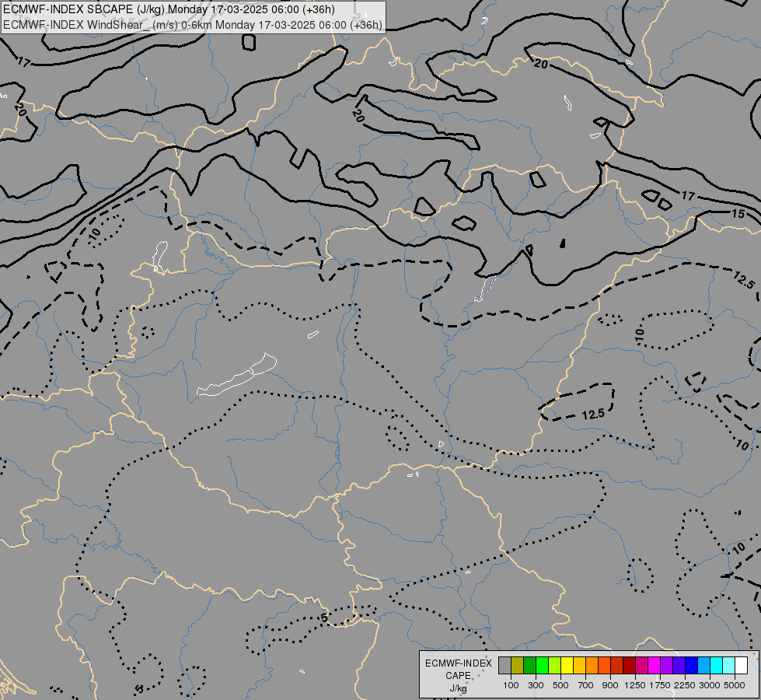Image resolution: width=761 pixels, height=700 pixels.
Task: Click the elongated white Lake Balaton outline
Action: click(x=237, y=375)
